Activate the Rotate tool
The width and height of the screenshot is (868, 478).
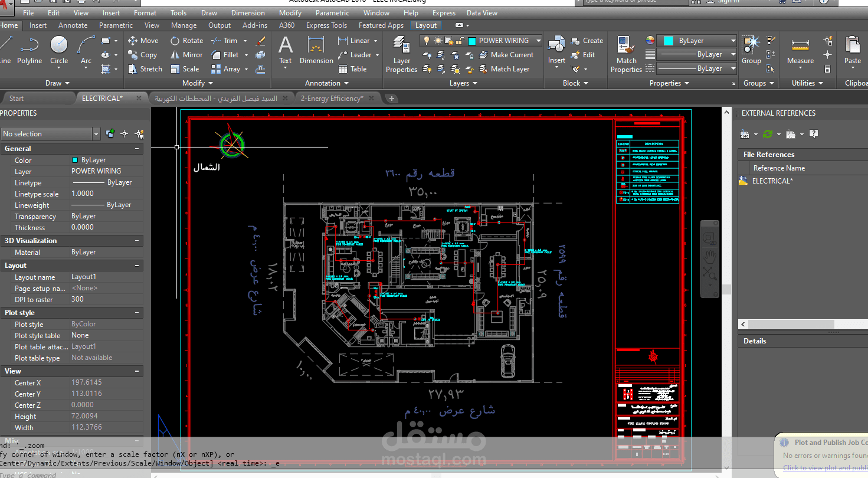coord(186,41)
